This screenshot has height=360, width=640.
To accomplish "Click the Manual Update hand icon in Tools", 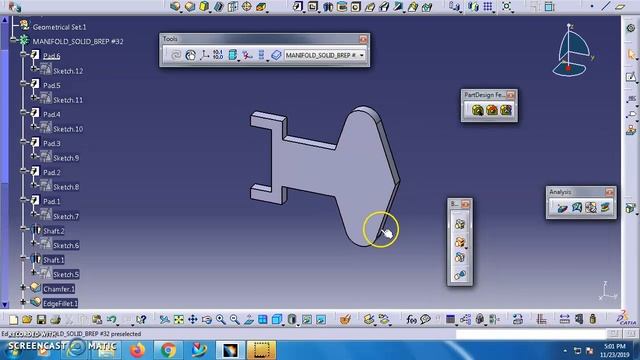I will pos(190,55).
